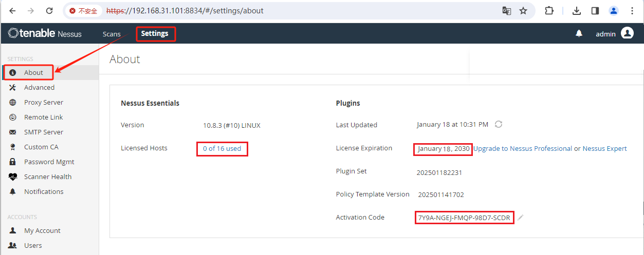Open the admin user menu
The image size is (644, 255).
(614, 33)
